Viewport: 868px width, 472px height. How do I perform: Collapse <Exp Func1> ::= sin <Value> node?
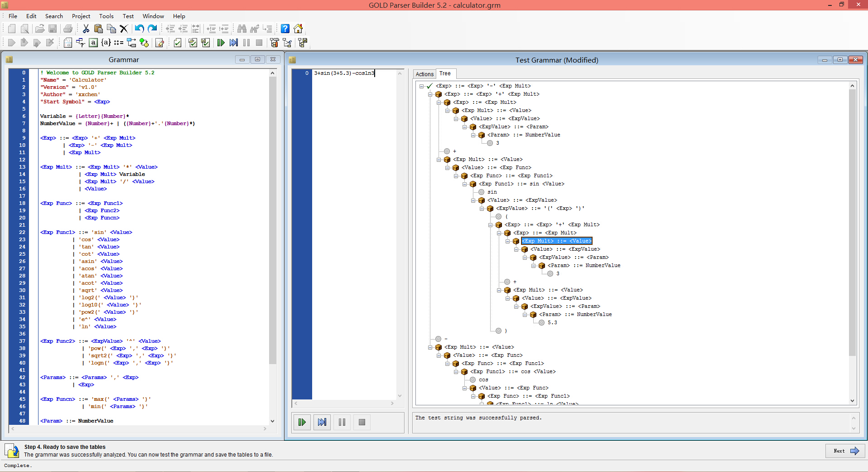[x=464, y=184]
